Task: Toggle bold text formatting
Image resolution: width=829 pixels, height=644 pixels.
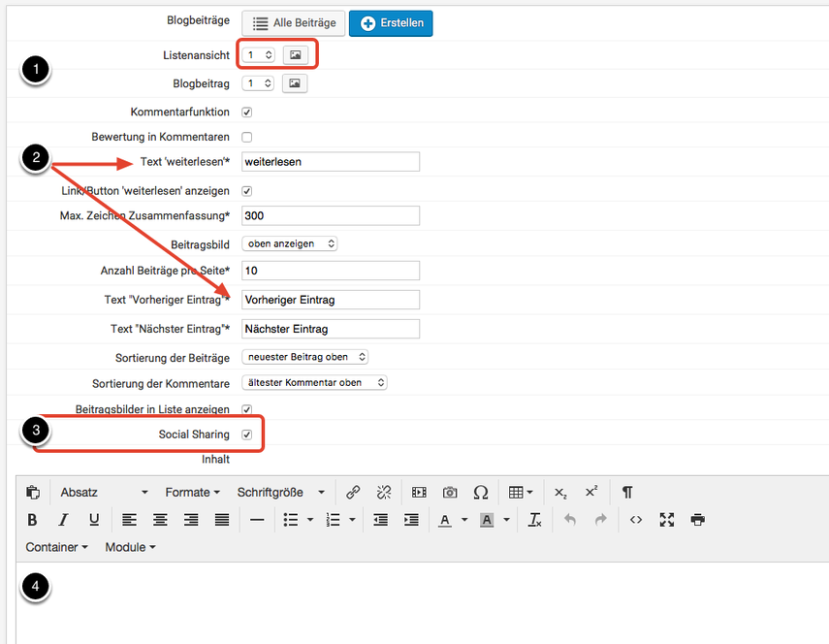Action: [32, 520]
